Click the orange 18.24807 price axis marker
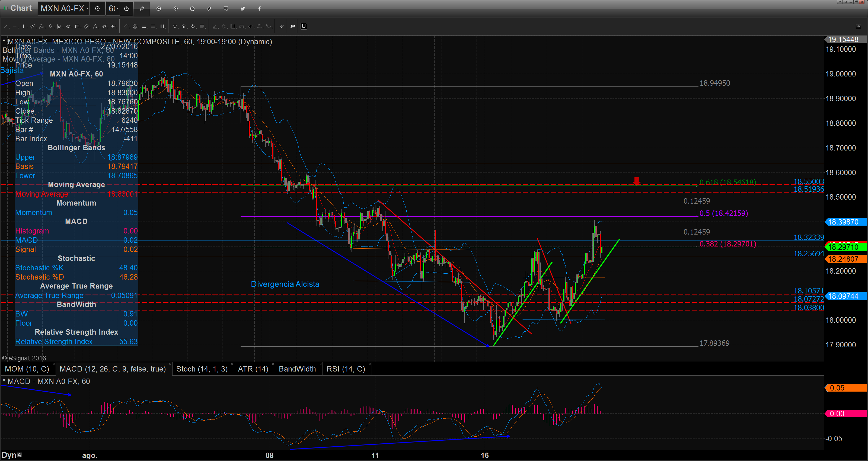 point(846,259)
